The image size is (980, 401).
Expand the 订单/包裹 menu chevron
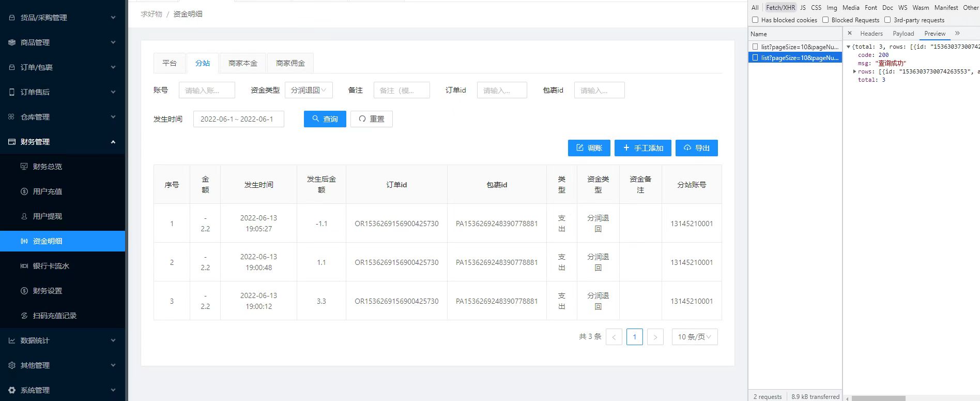(113, 67)
